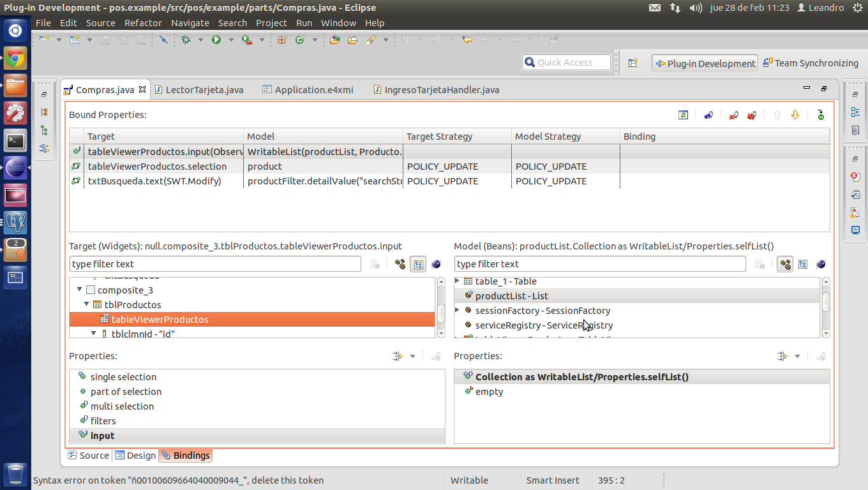Open Google Chrome from the launcher

[x=15, y=59]
